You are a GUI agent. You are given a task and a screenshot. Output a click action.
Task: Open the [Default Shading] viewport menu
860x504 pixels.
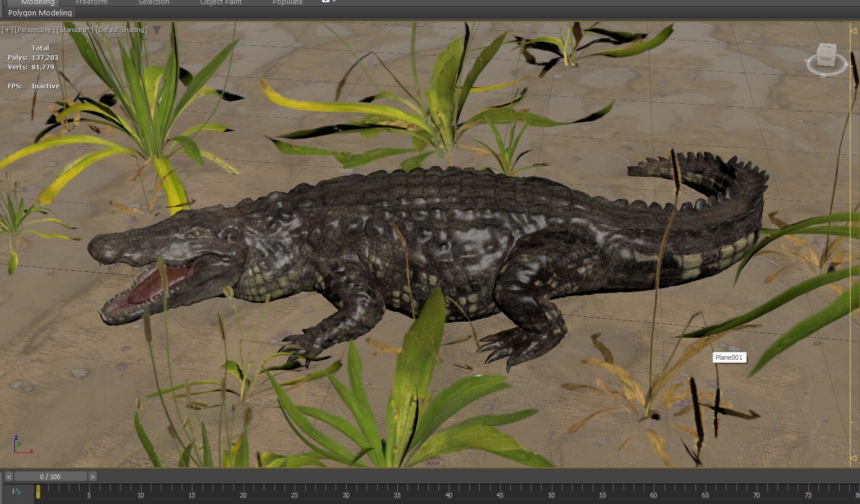click(121, 30)
